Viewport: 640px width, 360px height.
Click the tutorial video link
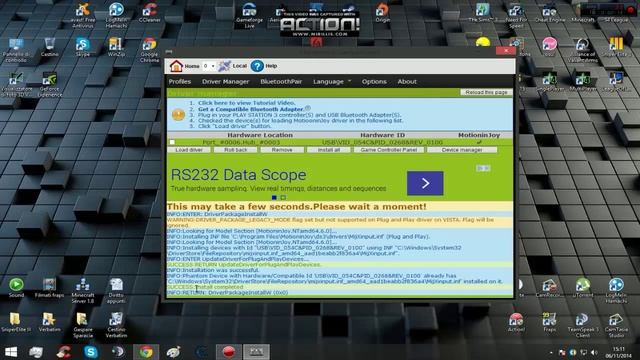[247, 103]
